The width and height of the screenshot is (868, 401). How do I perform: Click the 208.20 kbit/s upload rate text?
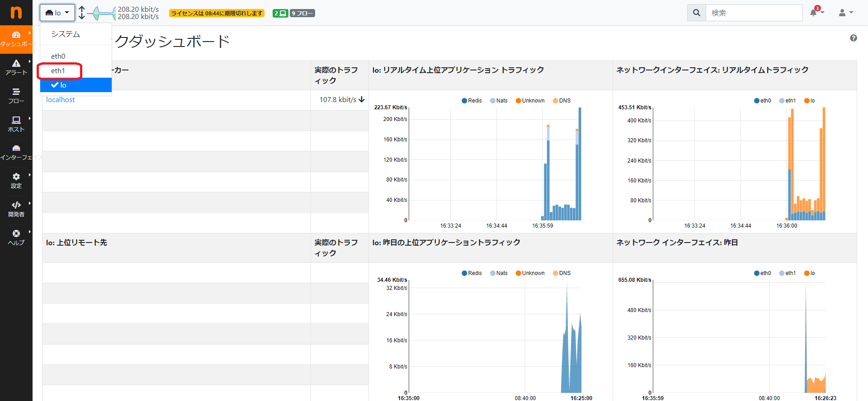138,9
